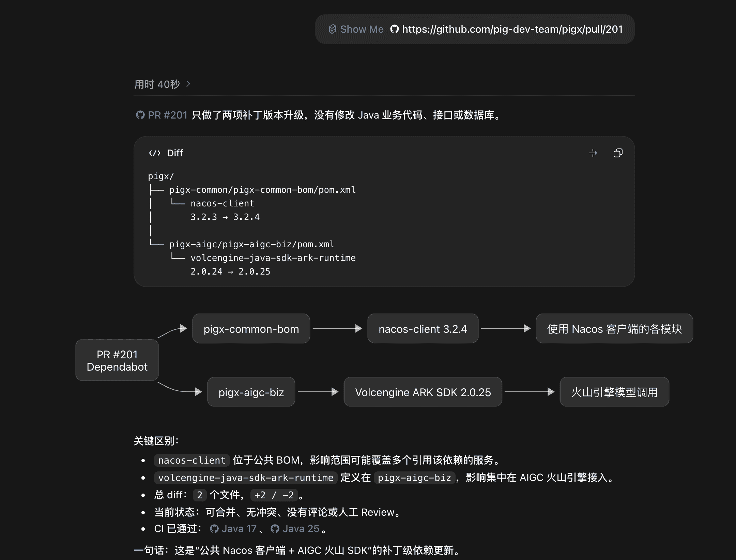Open the Java 25 CI link
The image size is (736, 560).
[x=301, y=529]
